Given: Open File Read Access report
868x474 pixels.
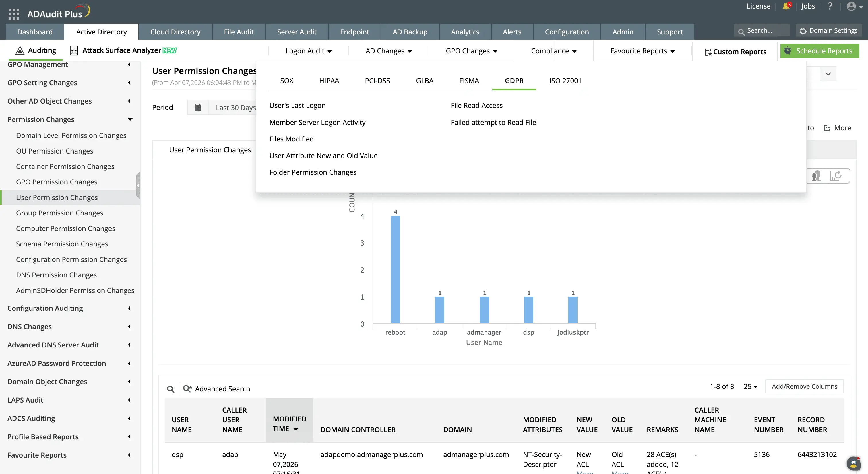Looking at the screenshot, I should 476,106.
